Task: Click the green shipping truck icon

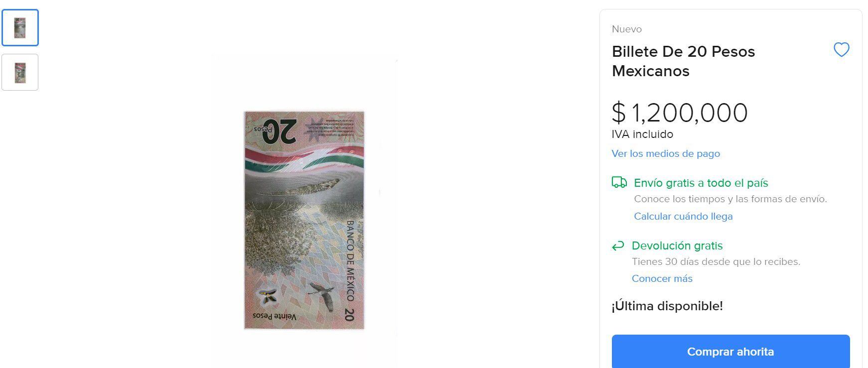Action: pos(619,183)
